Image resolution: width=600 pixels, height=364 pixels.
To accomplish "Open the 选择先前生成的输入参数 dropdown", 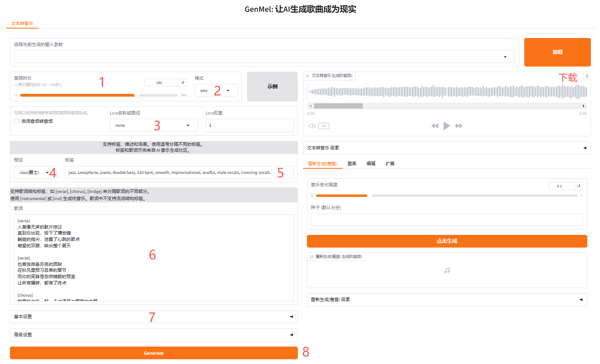I will pos(265,57).
